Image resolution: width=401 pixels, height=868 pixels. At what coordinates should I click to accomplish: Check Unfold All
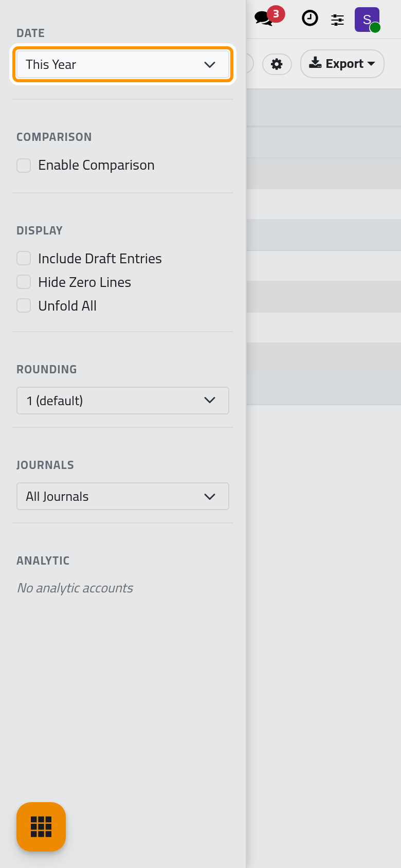click(24, 305)
